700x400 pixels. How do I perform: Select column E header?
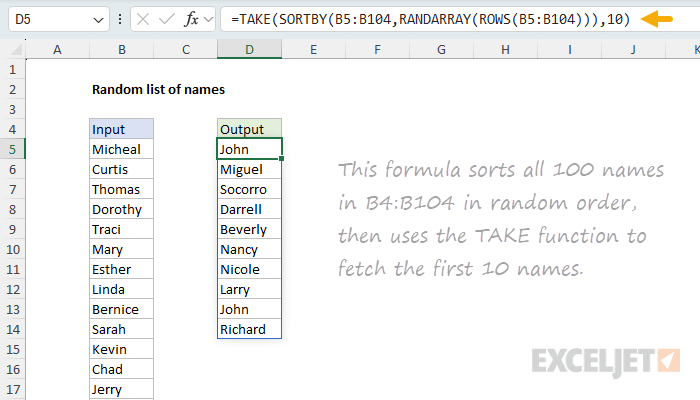(x=313, y=50)
